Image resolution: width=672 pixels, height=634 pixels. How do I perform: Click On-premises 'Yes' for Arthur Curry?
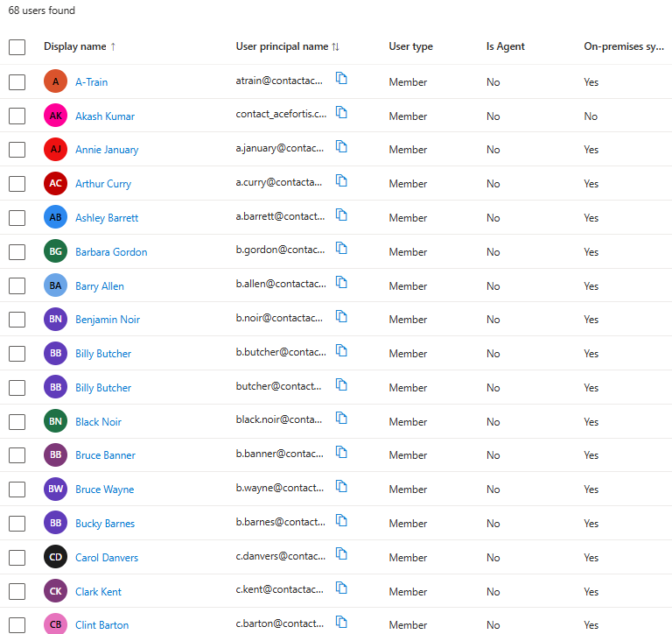coord(591,184)
